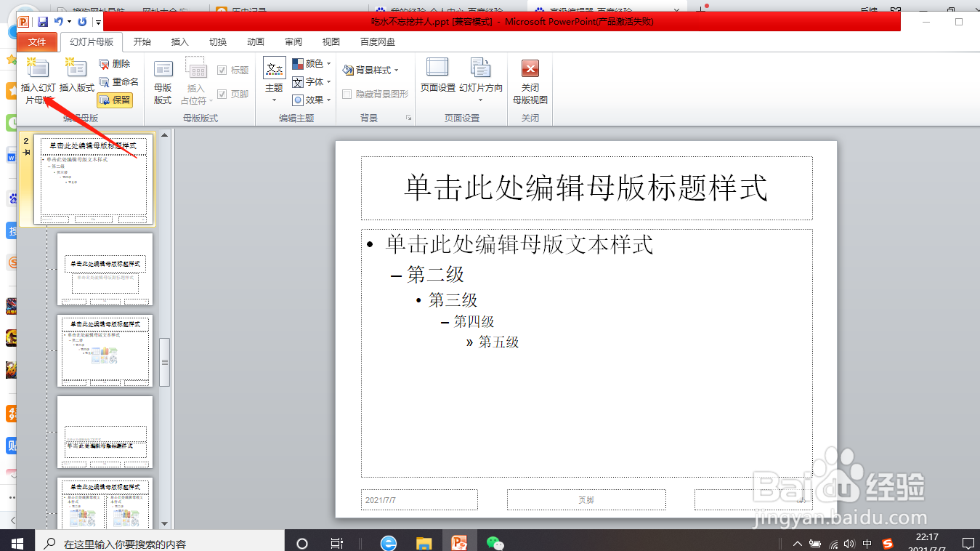This screenshot has width=980, height=551.
Task: Expand the 背景样式 dropdown
Action: click(373, 69)
